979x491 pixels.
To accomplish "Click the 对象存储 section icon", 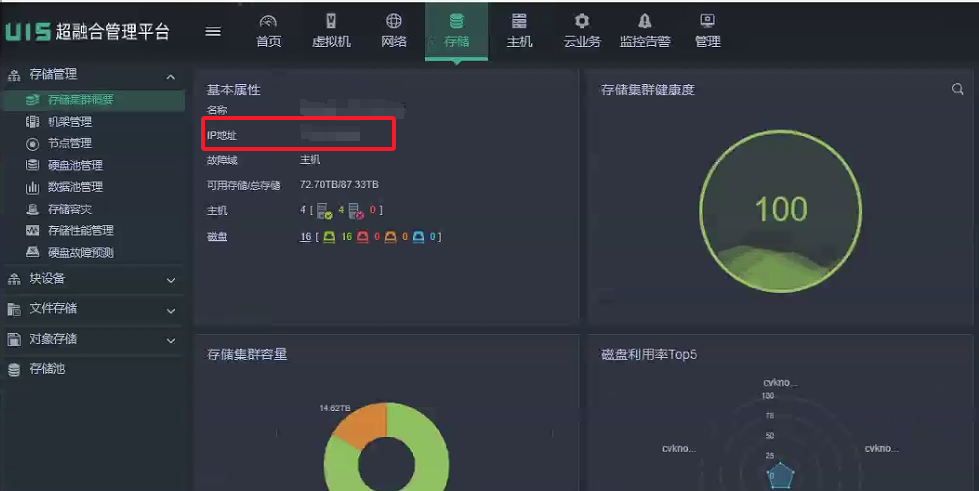I will coord(14,339).
